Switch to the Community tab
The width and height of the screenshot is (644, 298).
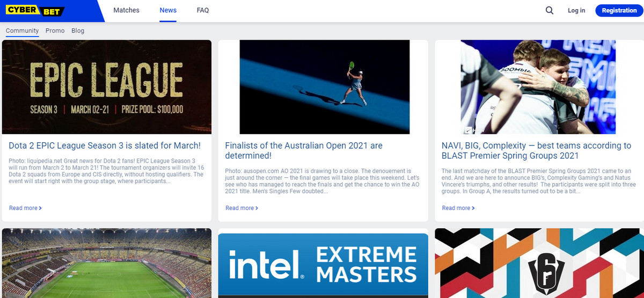pos(22,31)
